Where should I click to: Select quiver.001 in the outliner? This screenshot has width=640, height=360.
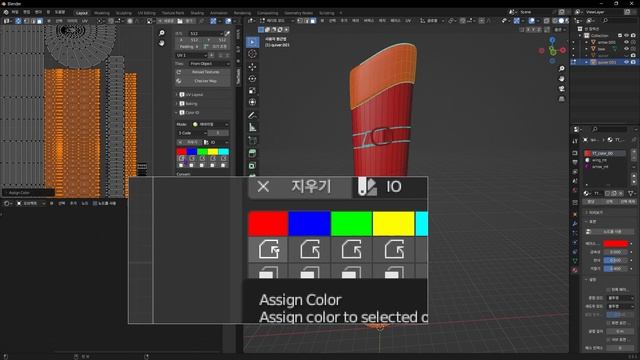click(607, 62)
